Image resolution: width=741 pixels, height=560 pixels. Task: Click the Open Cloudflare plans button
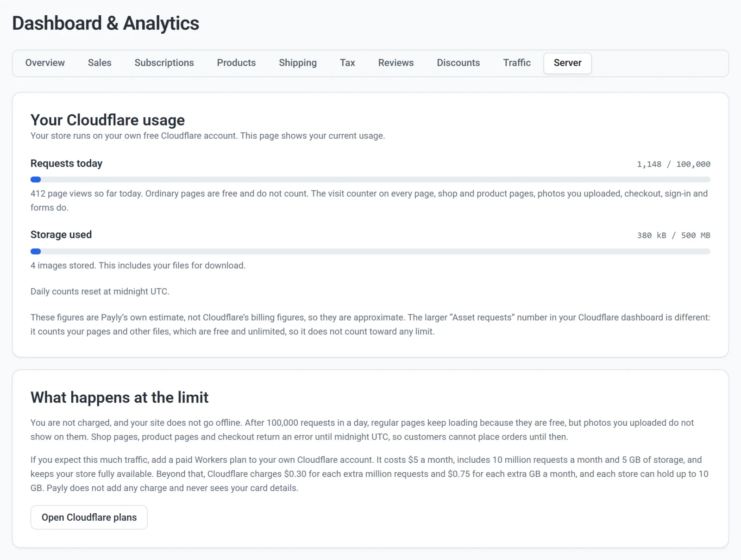click(x=89, y=517)
